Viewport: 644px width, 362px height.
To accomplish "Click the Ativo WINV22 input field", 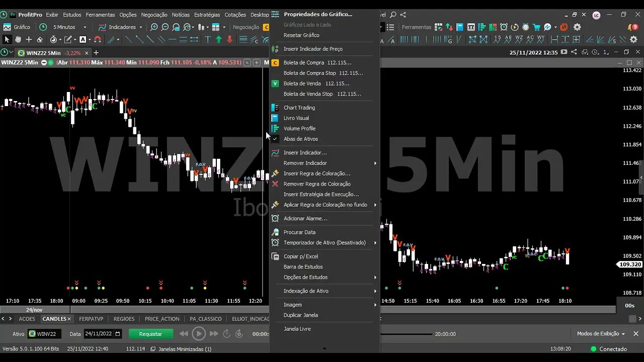I will click(44, 334).
